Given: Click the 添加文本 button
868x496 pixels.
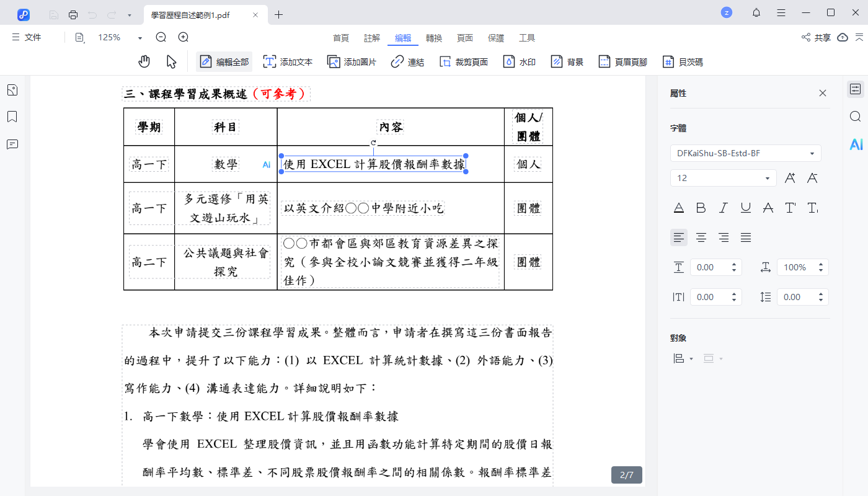Looking at the screenshot, I should (288, 62).
